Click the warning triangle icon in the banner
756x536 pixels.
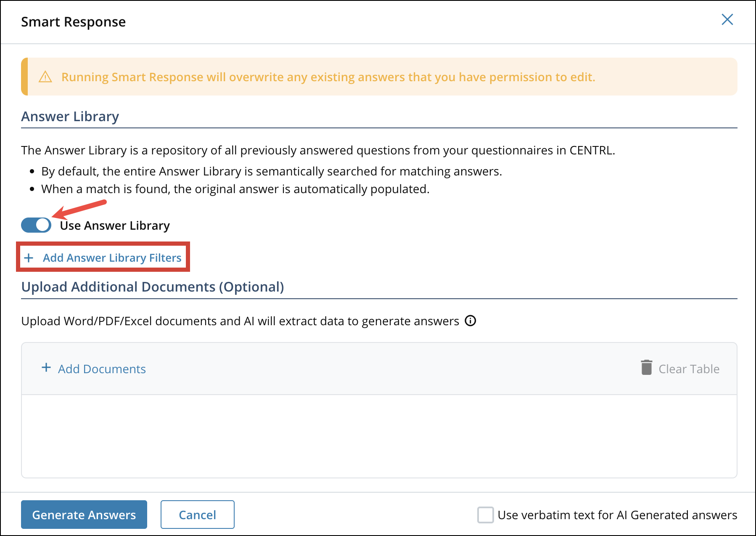tap(45, 77)
